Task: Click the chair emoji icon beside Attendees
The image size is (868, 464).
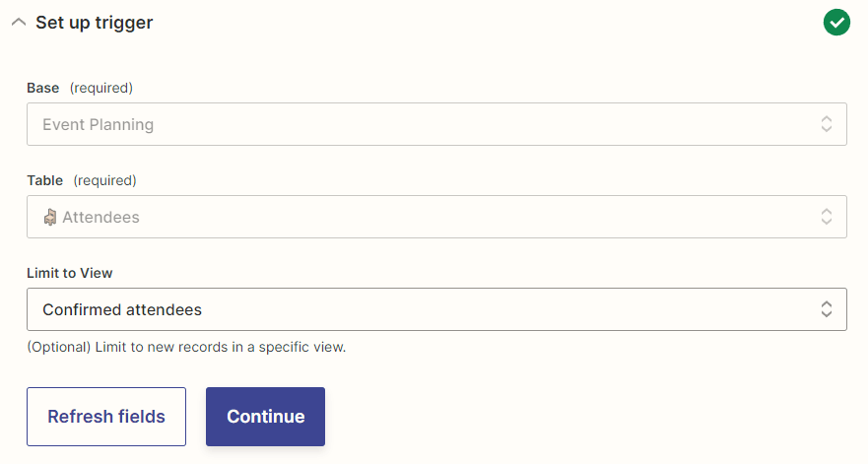Action: pyautogui.click(x=50, y=217)
